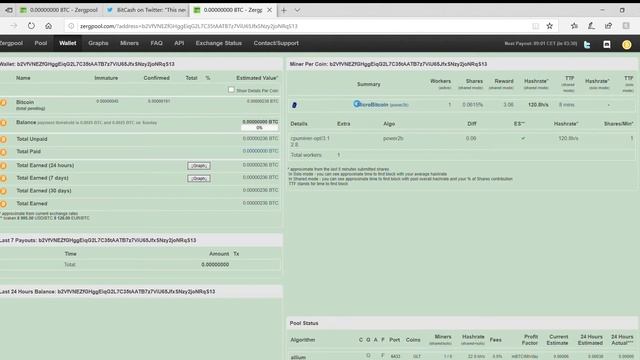Open the tab list dropdown chevron

pos(298,10)
